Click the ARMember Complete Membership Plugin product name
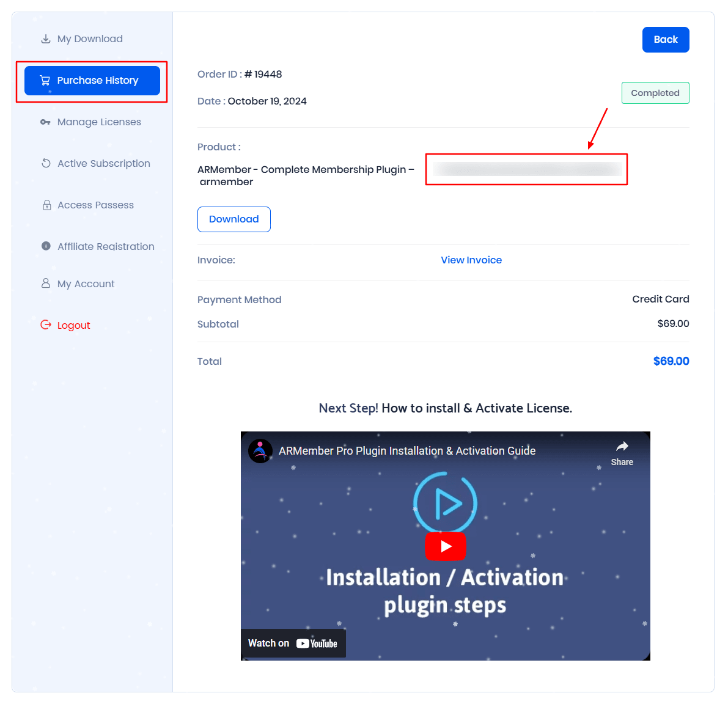This screenshot has height=704, width=728. pyautogui.click(x=306, y=176)
